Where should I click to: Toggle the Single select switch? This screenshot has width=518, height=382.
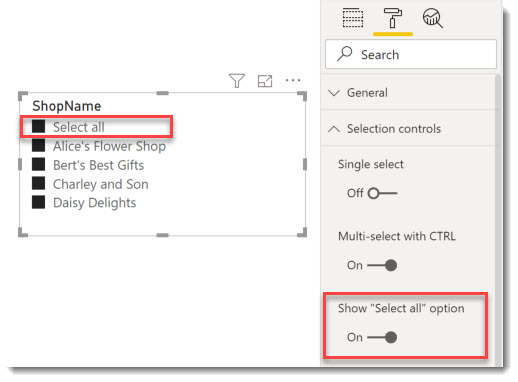[x=382, y=193]
